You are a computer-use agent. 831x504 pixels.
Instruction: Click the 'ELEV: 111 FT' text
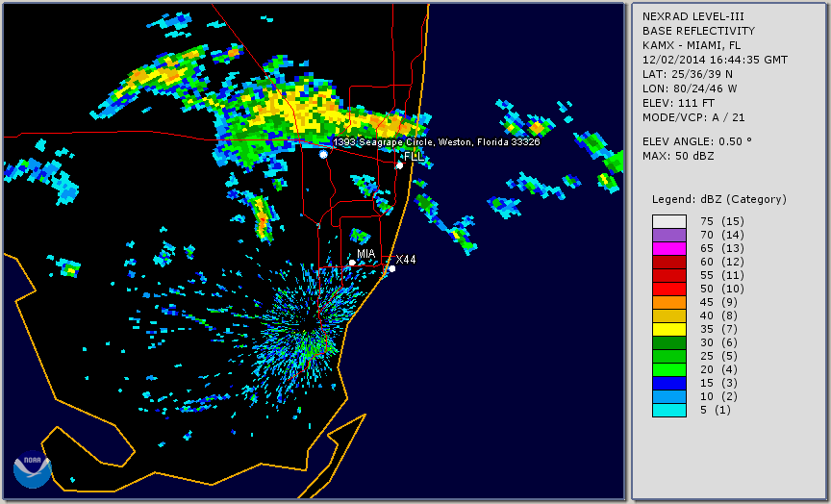tap(678, 103)
